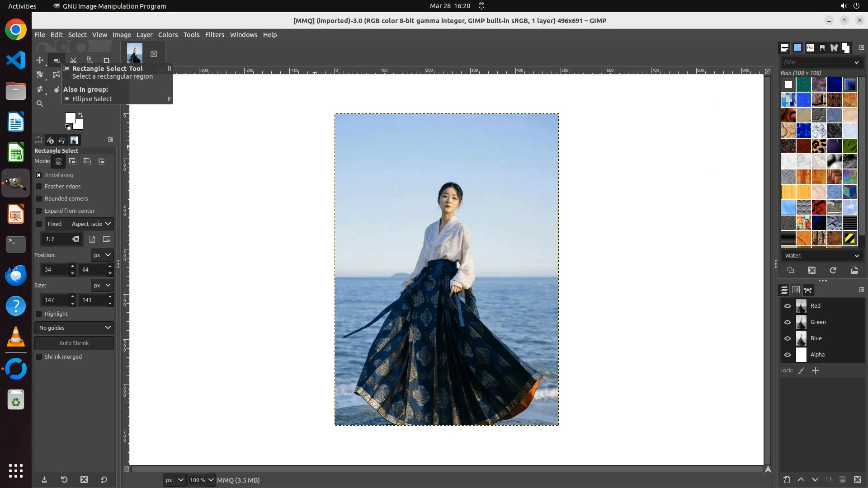
Task: Click the Auto Shrink button
Action: (74, 343)
